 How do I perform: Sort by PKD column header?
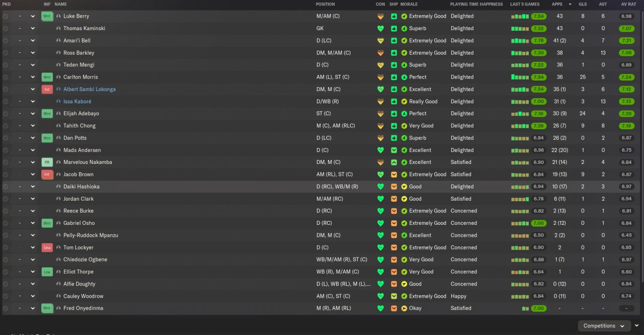point(7,4)
